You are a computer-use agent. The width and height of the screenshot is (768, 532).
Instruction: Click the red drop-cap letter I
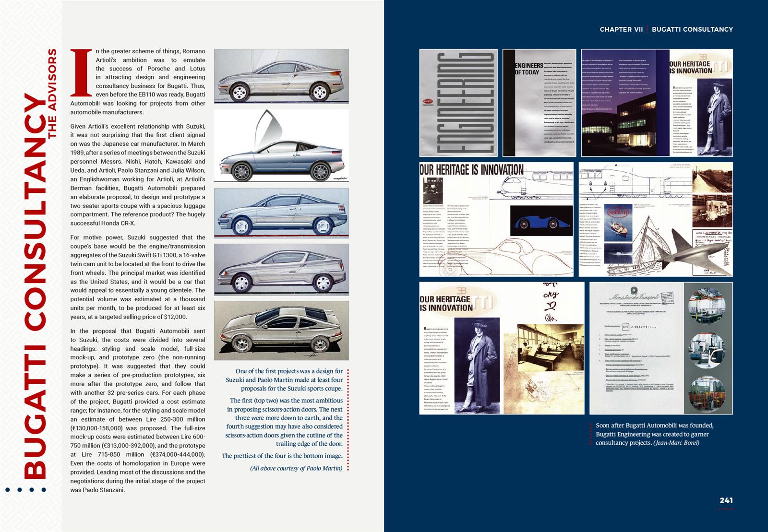[81, 72]
